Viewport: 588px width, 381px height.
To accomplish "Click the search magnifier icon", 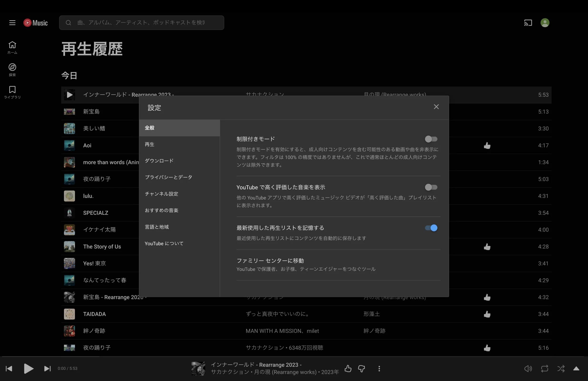I will pos(69,23).
